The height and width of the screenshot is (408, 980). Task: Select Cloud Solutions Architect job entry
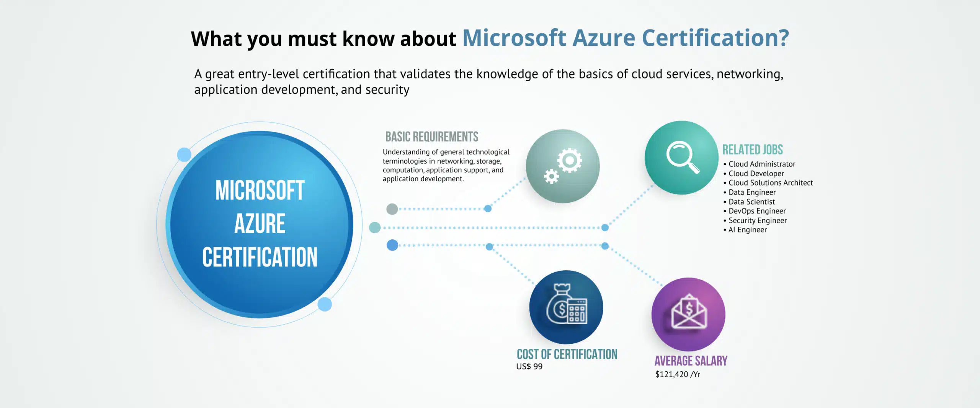click(770, 183)
